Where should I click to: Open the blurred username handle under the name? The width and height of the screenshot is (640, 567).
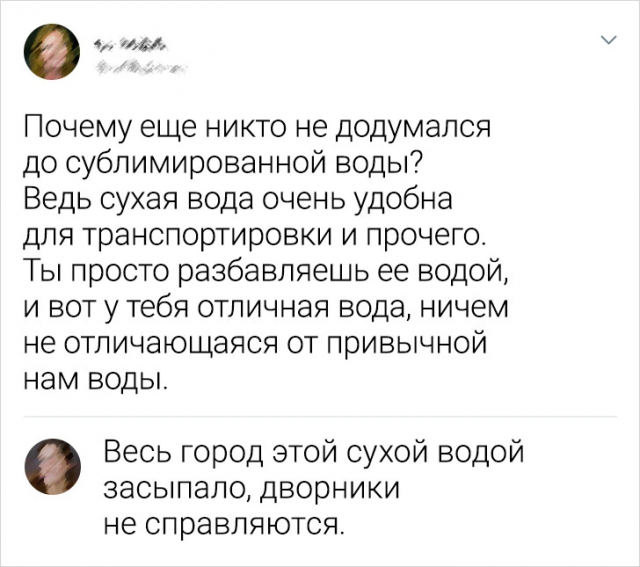coord(139,66)
